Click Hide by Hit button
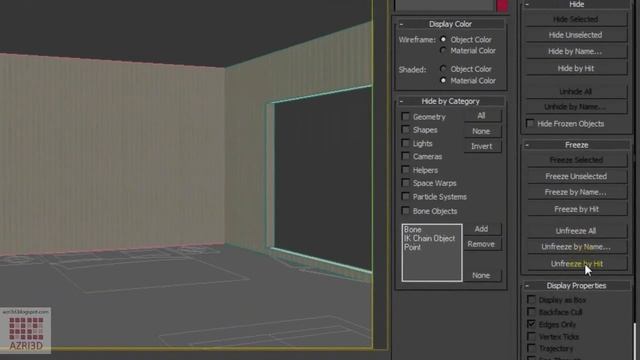The height and width of the screenshot is (360, 640). pyautogui.click(x=576, y=69)
